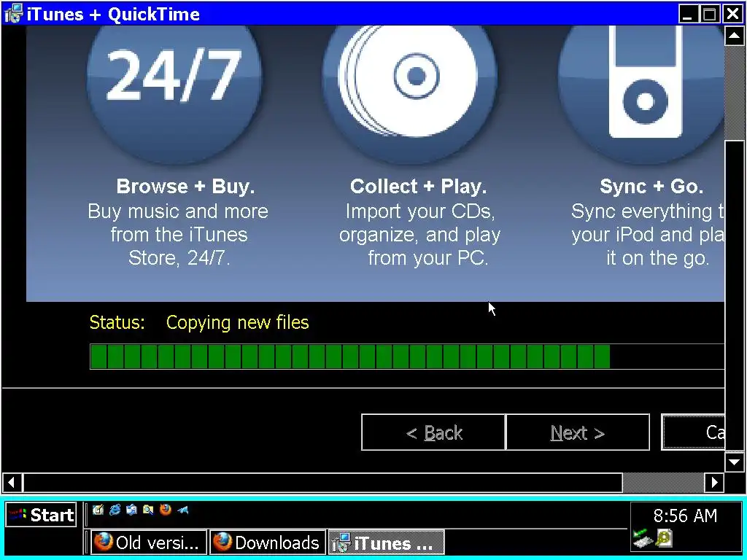Click the disabled Back button
This screenshot has height=560, width=747.
433,432
